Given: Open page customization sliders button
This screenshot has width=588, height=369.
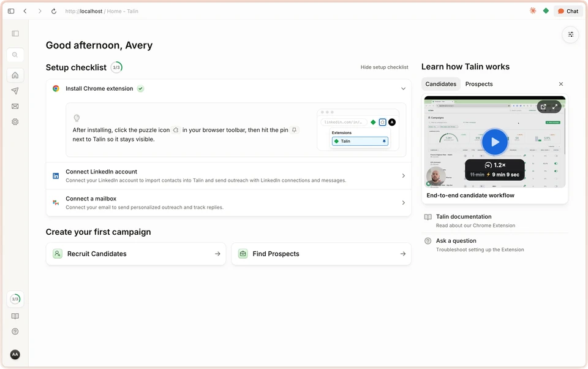Looking at the screenshot, I should point(570,34).
